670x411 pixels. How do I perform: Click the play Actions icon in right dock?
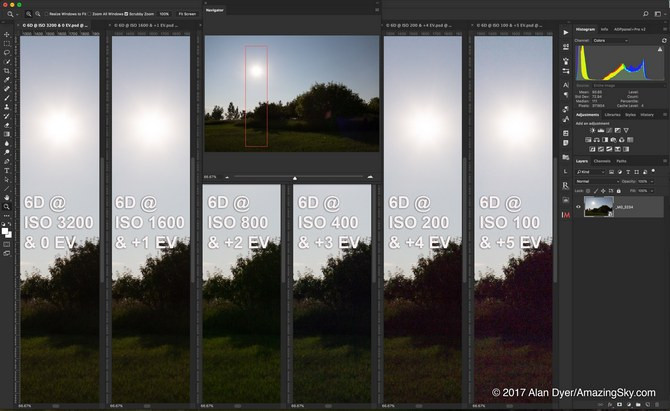click(565, 32)
